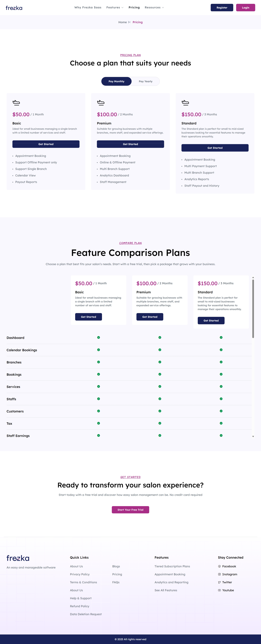Screen dimensions: 261x644
Task: Select the Pay Monthly billing option
Action: pos(116,81)
